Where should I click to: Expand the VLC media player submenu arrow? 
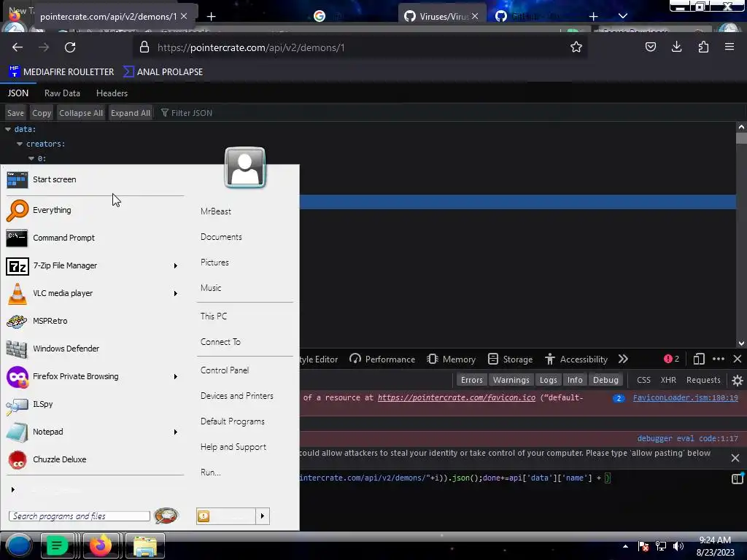(x=175, y=293)
